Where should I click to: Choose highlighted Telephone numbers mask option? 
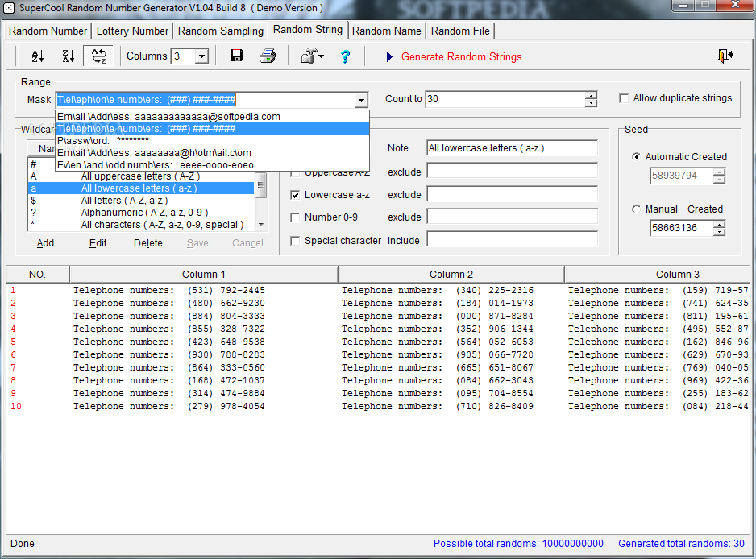(x=212, y=129)
